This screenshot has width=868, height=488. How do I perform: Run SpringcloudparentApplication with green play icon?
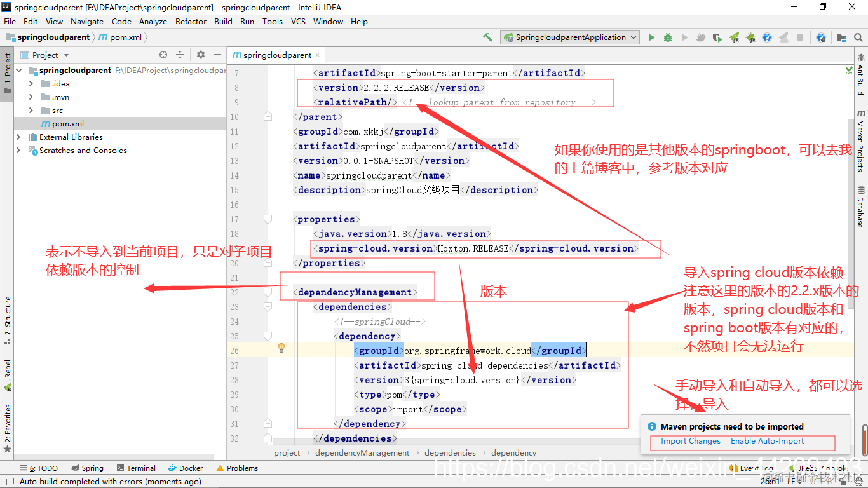pyautogui.click(x=651, y=37)
